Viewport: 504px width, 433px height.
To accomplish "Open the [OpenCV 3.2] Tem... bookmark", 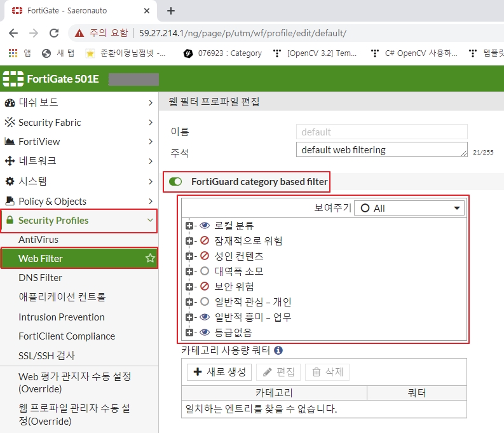I will tap(315, 53).
